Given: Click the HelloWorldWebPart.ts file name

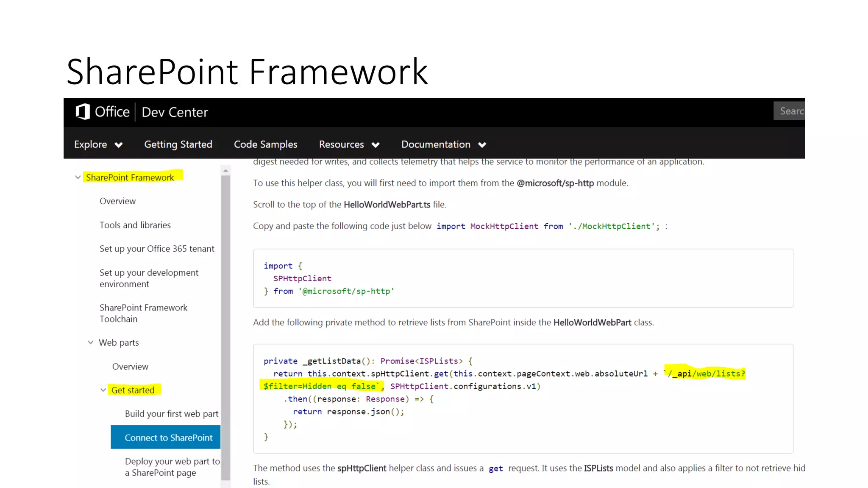Looking at the screenshot, I should pos(387,205).
